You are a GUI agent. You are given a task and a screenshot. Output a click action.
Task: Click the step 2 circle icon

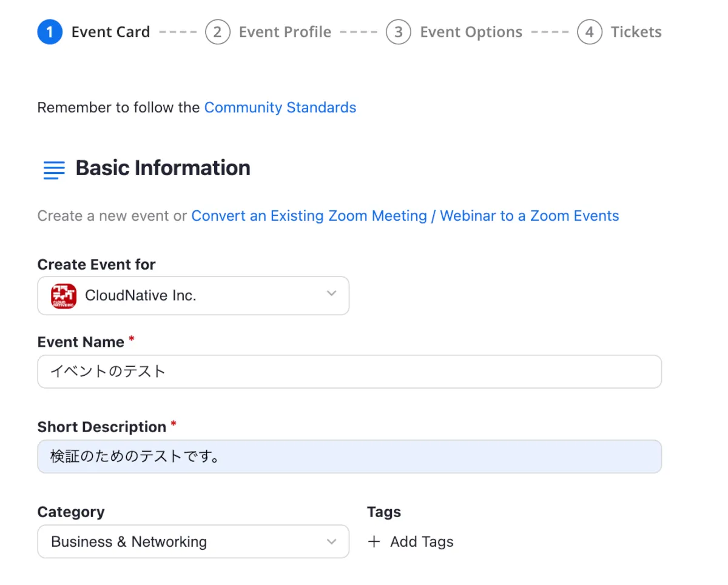click(218, 32)
